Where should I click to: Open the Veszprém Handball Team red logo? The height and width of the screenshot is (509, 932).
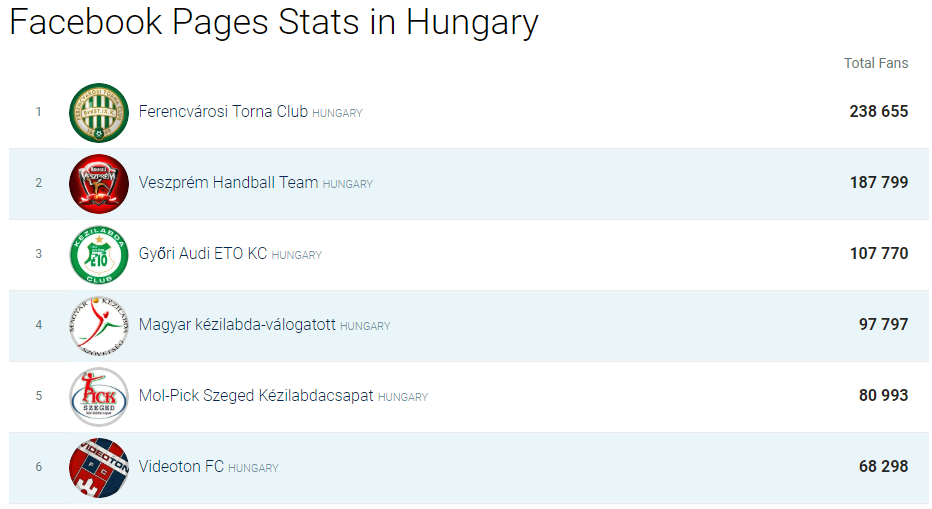coord(99,184)
